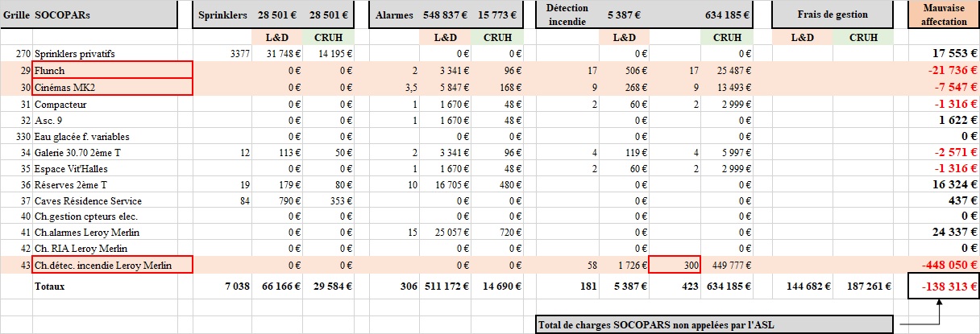Image resolution: width=980 pixels, height=334 pixels.
Task: Select the 5 847 € cell
Action: pyautogui.click(x=446, y=88)
